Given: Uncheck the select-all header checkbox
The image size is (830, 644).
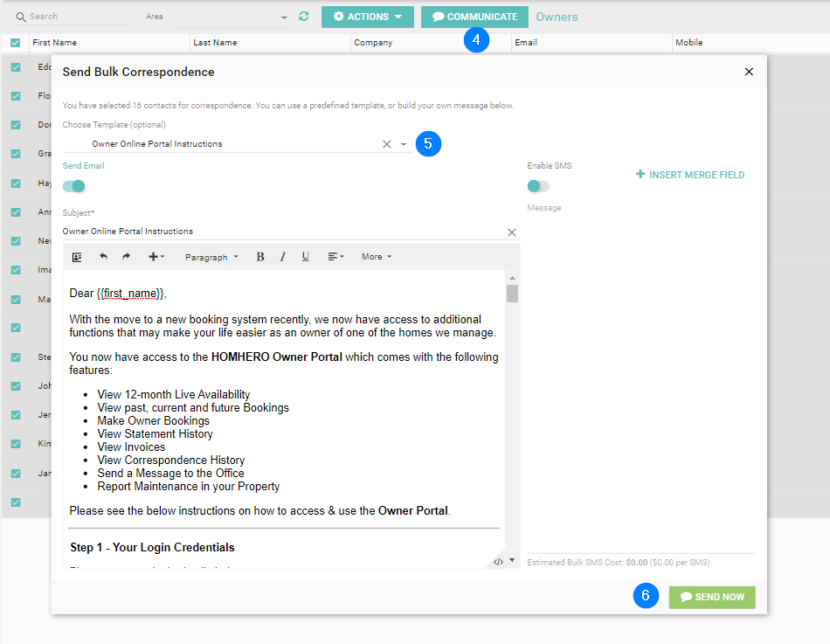Looking at the screenshot, I should [16, 42].
